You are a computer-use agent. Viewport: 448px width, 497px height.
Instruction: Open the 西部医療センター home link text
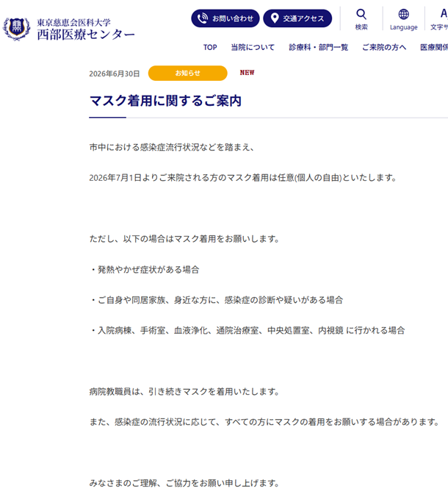[x=86, y=35]
